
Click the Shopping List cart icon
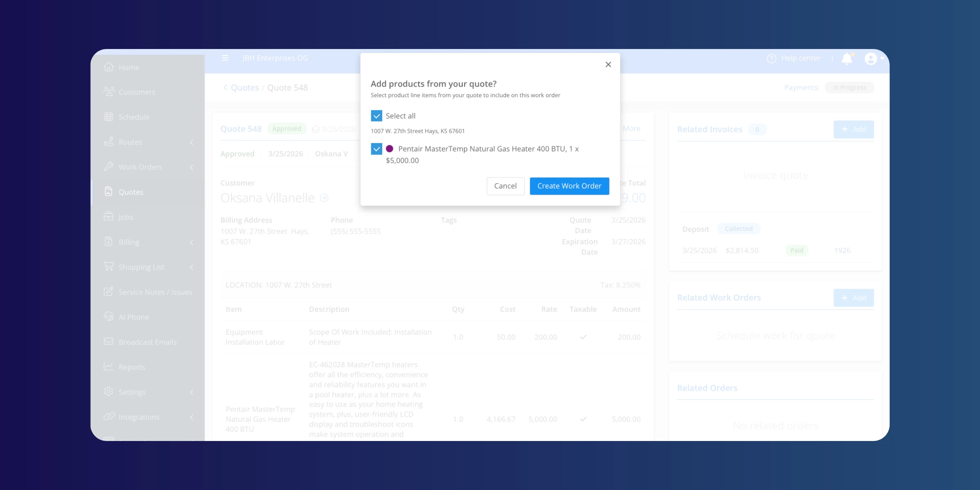[x=109, y=267]
